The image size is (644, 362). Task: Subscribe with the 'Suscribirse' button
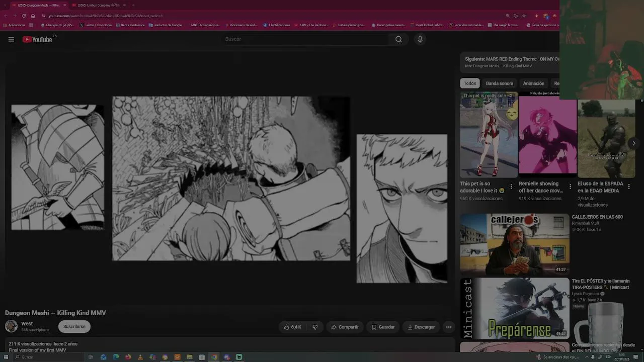pos(74,326)
